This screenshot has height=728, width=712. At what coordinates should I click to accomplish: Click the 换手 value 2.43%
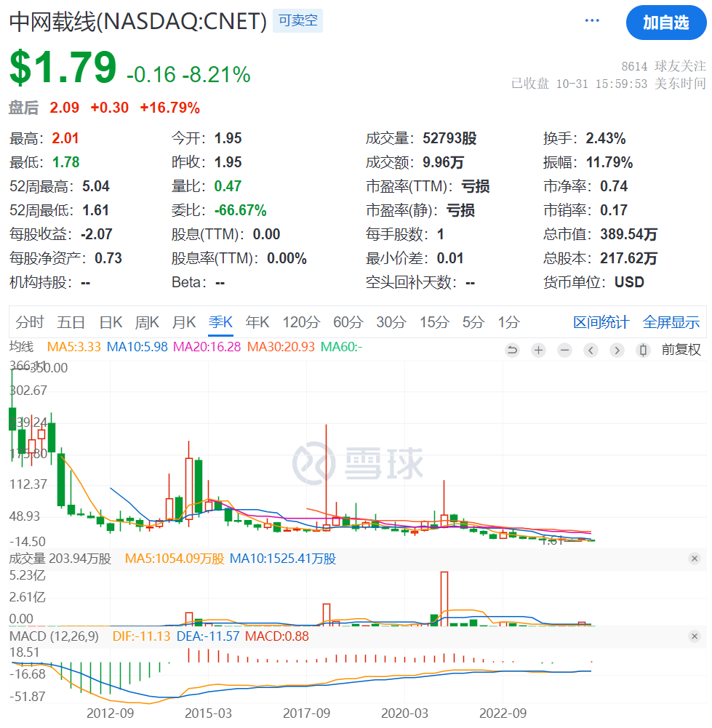606,138
